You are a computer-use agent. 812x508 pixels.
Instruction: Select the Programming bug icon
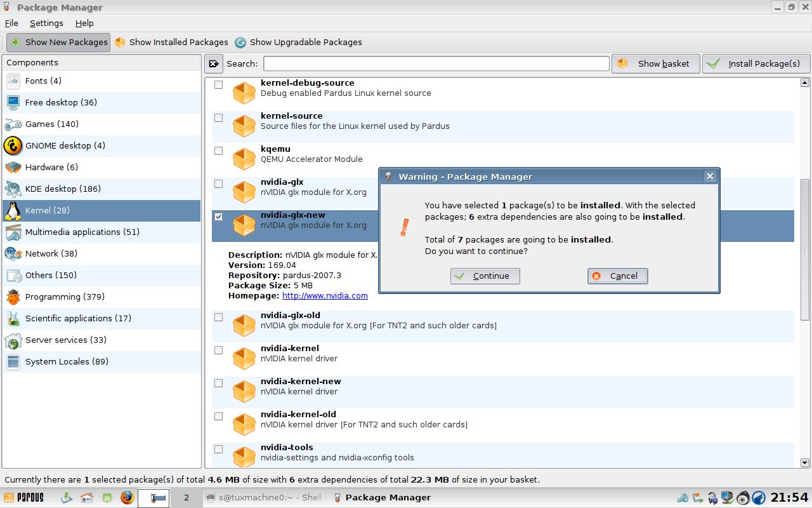pyautogui.click(x=13, y=297)
